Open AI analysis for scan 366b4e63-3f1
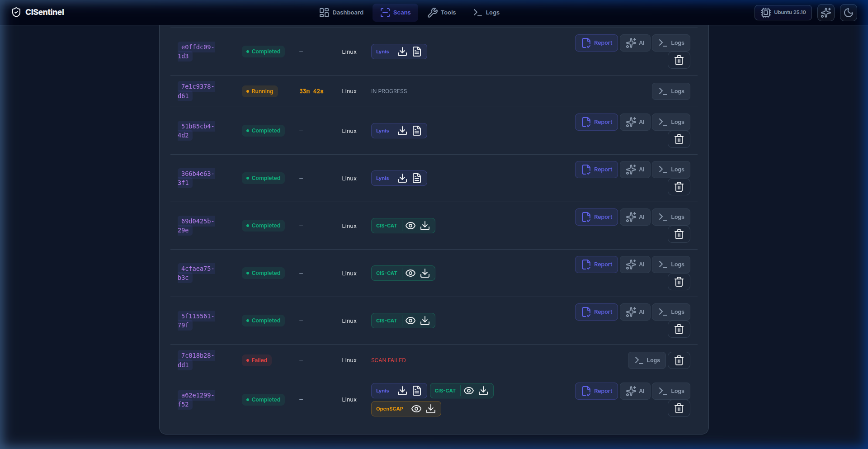Image resolution: width=868 pixels, height=449 pixels. [x=635, y=170]
